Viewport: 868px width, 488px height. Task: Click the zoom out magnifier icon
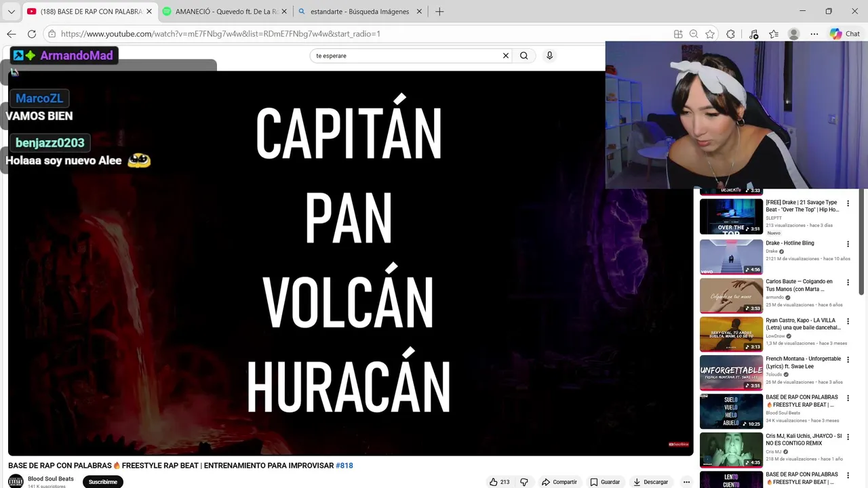click(694, 34)
